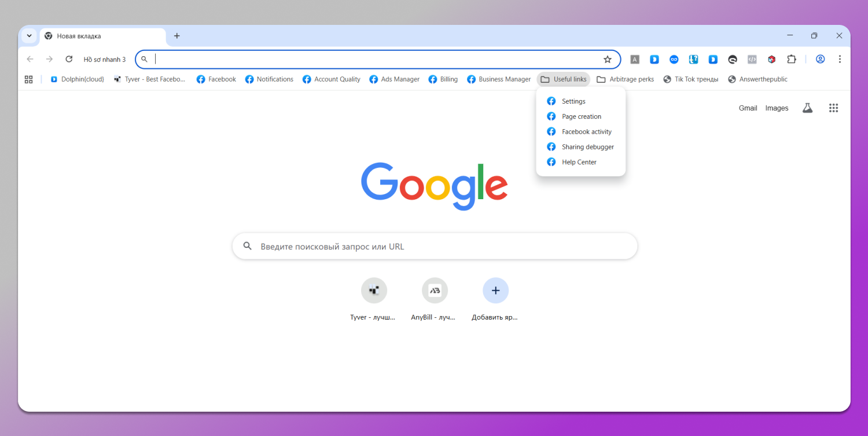
Task: Click the Chrome profile account icon
Action: pos(820,59)
